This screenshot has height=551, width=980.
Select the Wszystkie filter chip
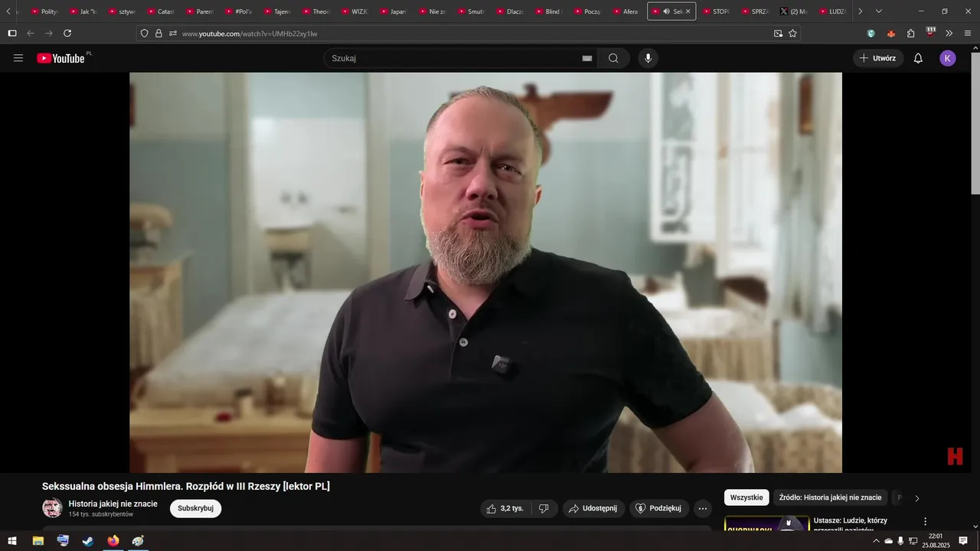click(746, 497)
